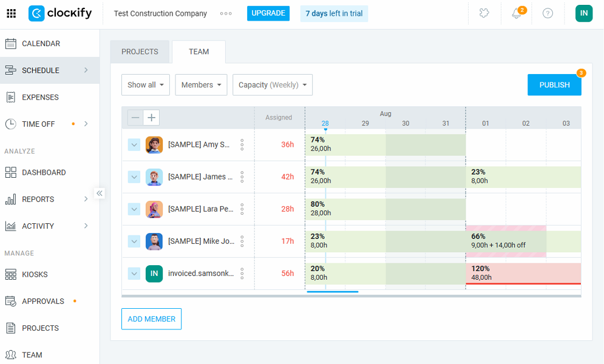Open the Capacity (Weekly) dropdown
The height and width of the screenshot is (364, 604).
coord(272,85)
